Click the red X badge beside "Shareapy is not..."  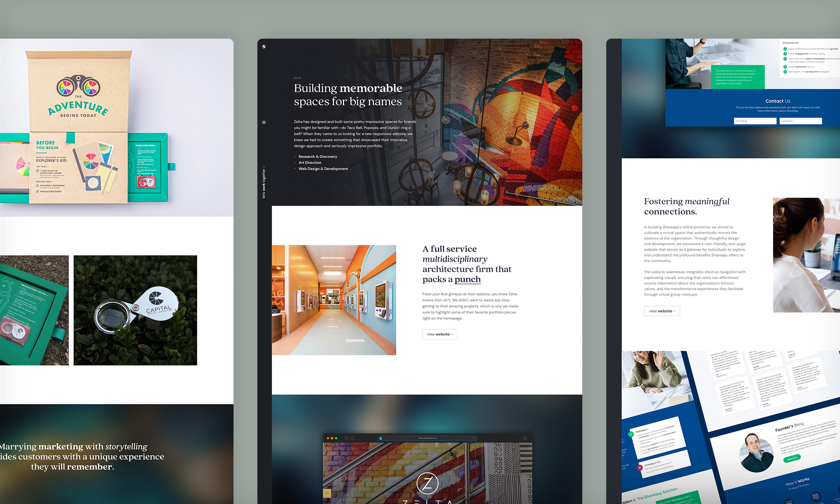coord(640,468)
